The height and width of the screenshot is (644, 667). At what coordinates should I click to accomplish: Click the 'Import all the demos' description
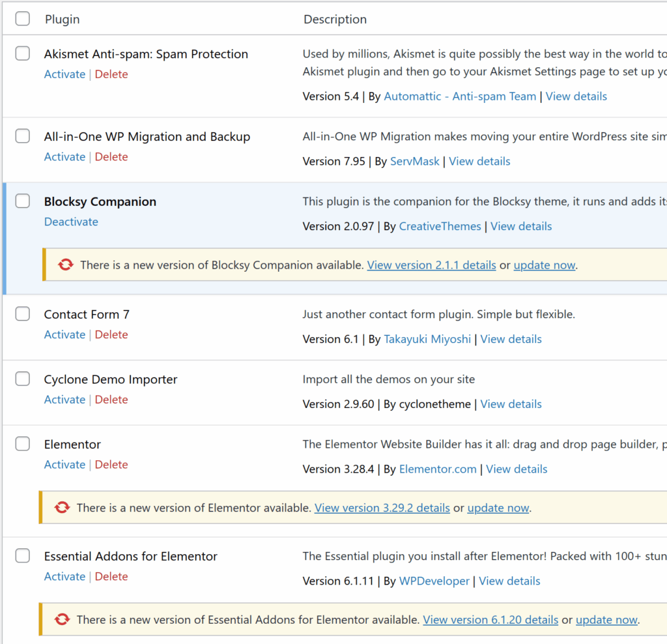389,379
